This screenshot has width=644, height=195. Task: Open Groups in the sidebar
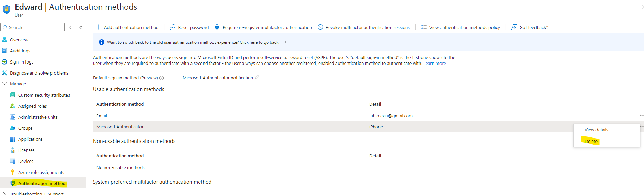click(x=25, y=128)
